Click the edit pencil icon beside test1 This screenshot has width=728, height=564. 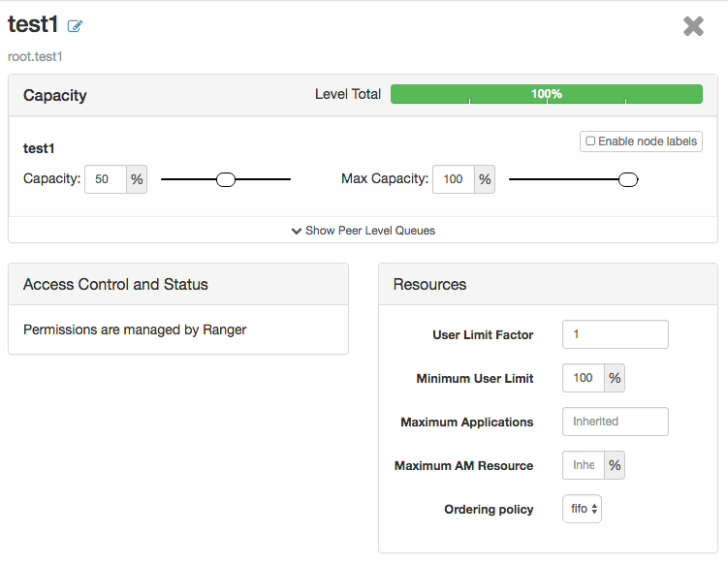coord(75,27)
